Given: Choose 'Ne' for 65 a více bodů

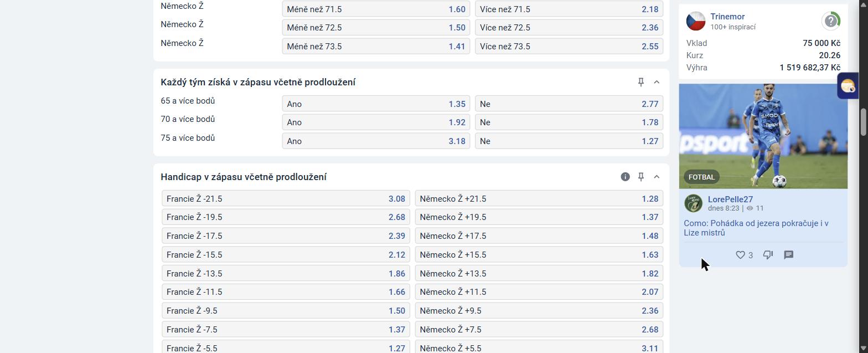Looking at the screenshot, I should click(x=569, y=104).
